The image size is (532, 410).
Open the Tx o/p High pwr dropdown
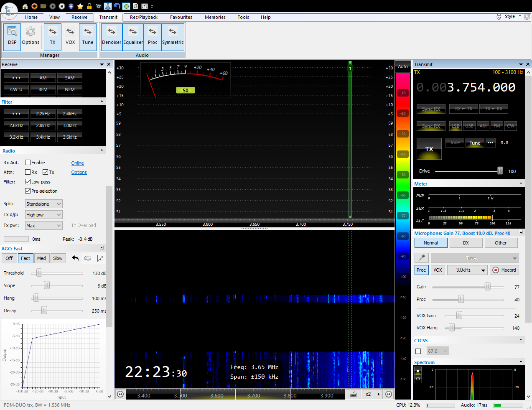tap(44, 215)
